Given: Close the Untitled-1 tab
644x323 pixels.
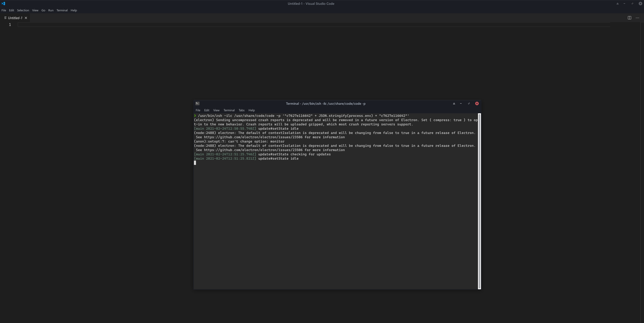Looking at the screenshot, I should click(x=26, y=18).
